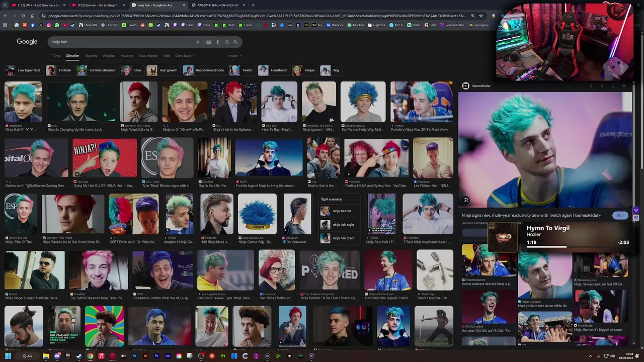Expand 'Daha fazla' search filter menu
Screen dimensions: 644x362
click(184, 56)
